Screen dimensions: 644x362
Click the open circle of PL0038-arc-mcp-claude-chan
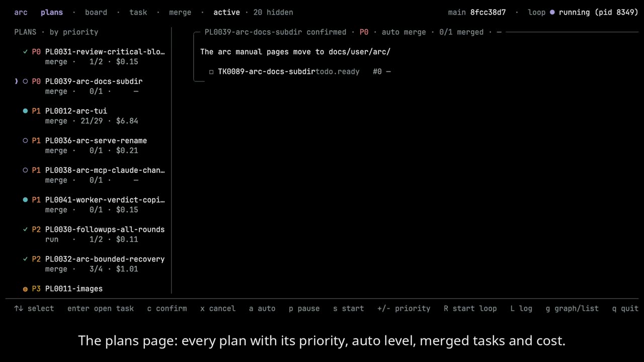click(x=25, y=170)
